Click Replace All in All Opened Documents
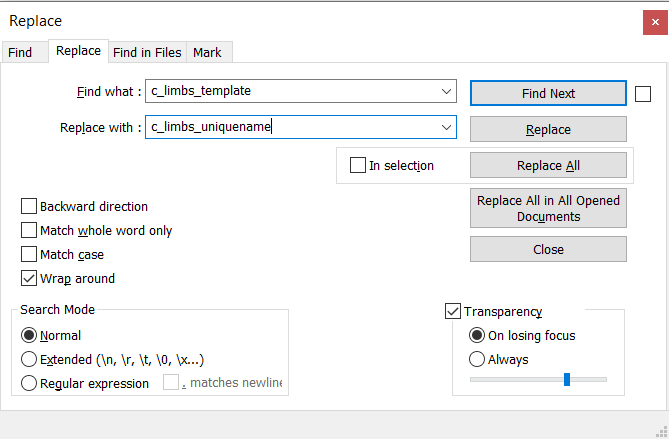 pos(548,208)
